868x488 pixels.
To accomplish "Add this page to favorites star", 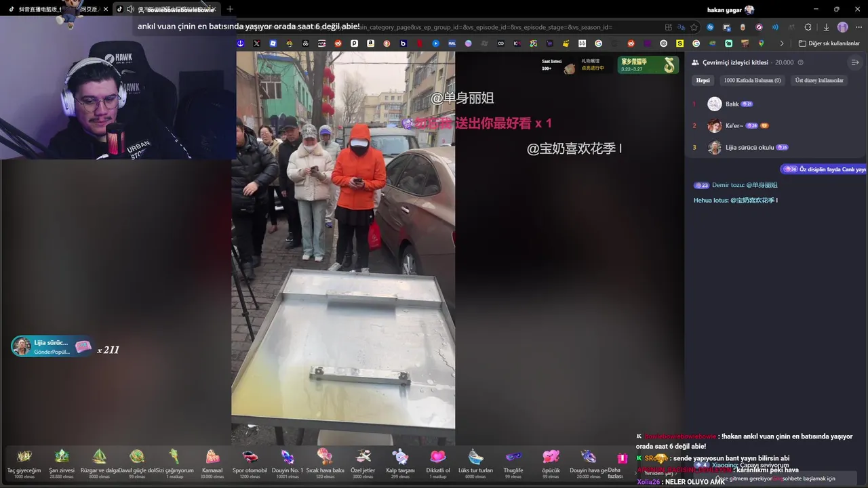I will (694, 27).
